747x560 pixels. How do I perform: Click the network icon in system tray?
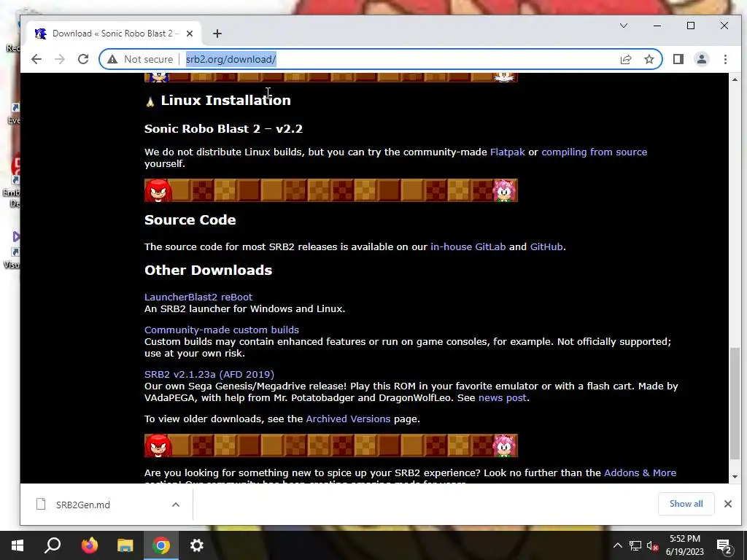pyautogui.click(x=635, y=545)
